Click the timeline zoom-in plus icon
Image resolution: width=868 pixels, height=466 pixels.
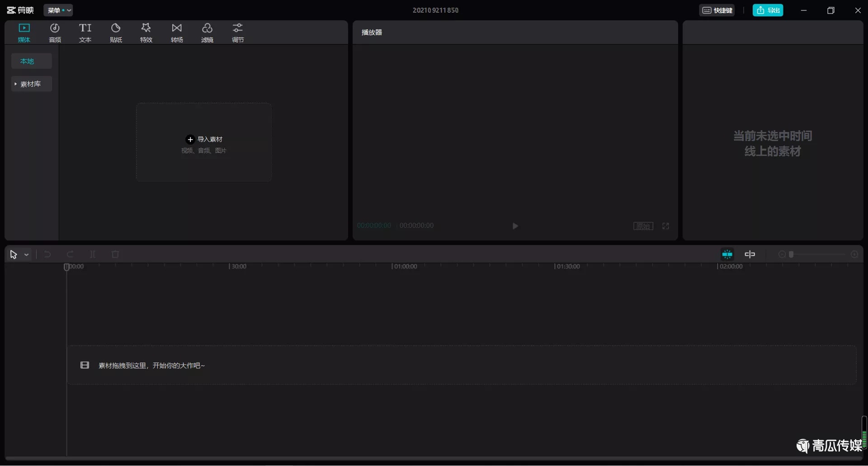click(x=854, y=254)
